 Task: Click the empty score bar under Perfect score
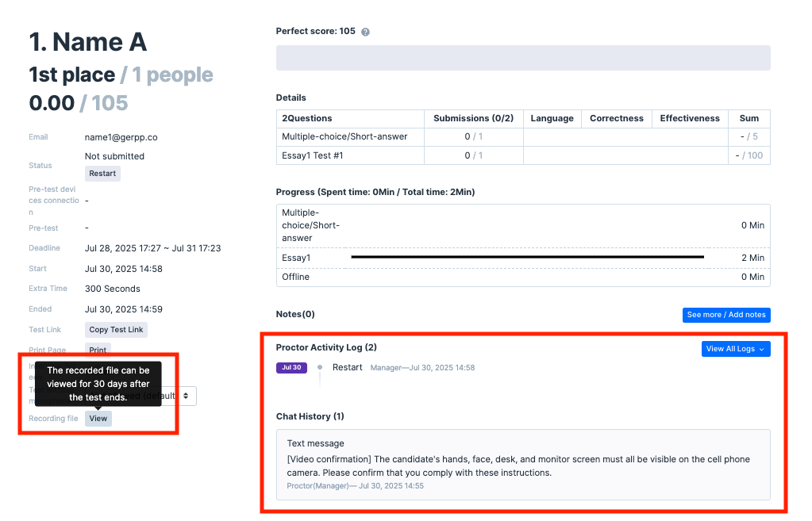pos(523,58)
